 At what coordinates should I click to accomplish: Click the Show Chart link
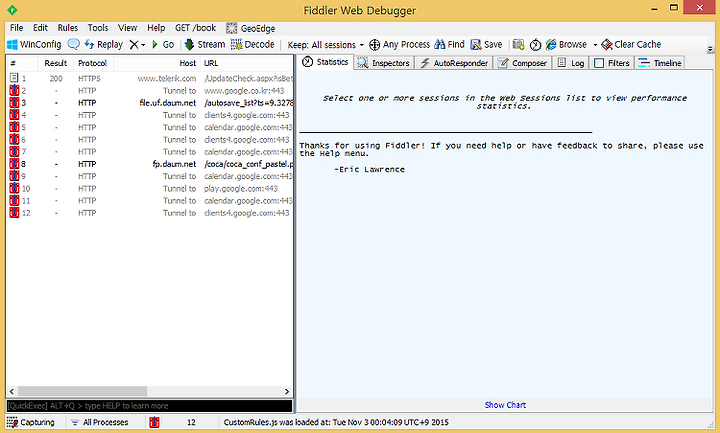click(505, 405)
